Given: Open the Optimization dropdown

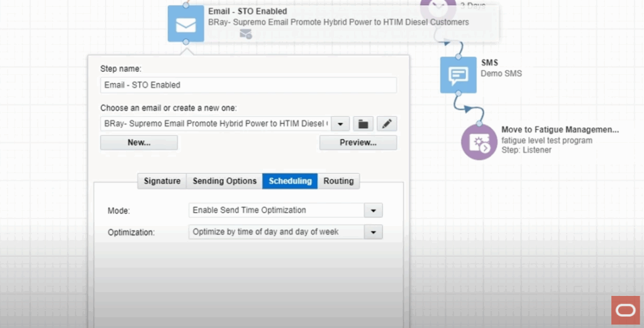Looking at the screenshot, I should (x=374, y=232).
